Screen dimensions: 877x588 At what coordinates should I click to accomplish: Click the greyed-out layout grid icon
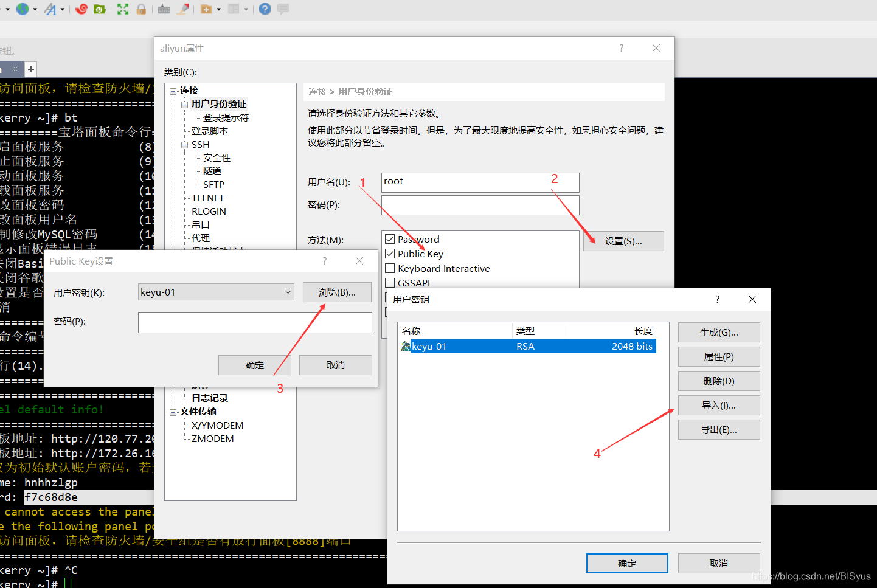pos(234,9)
